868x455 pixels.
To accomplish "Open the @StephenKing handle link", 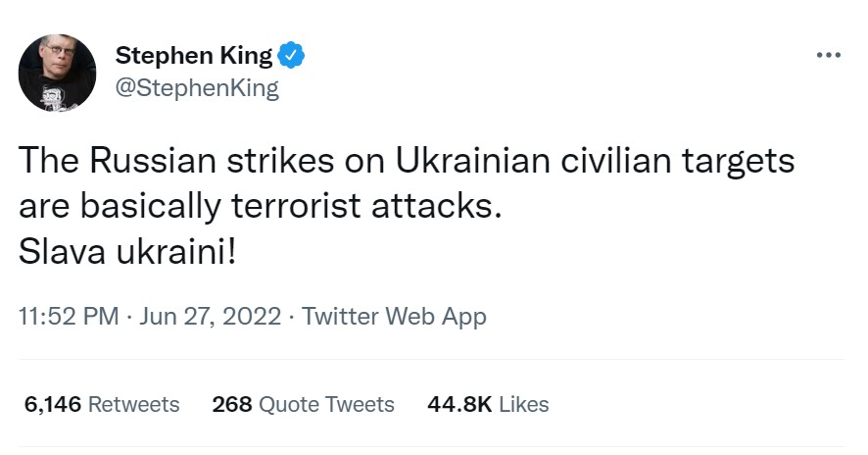I will (x=196, y=88).
